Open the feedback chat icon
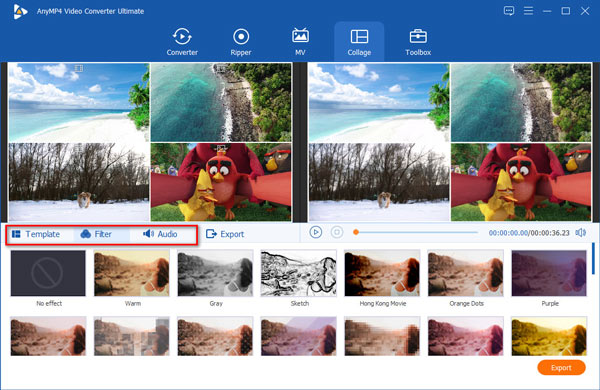This screenshot has width=600, height=390. [x=509, y=11]
